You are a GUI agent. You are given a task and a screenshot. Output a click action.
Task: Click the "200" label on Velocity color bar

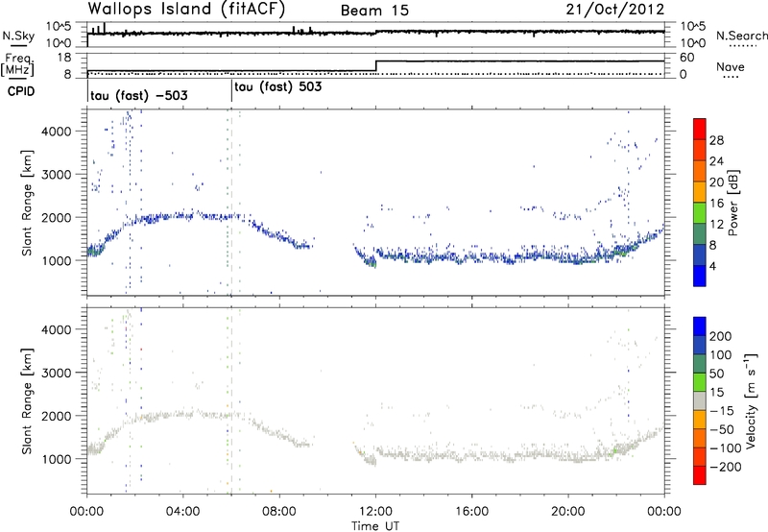click(721, 336)
